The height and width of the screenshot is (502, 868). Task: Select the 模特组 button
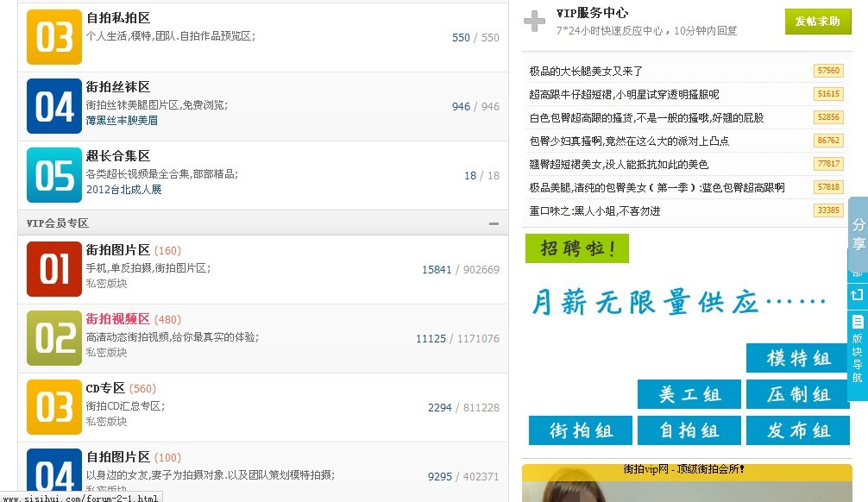[x=797, y=358]
